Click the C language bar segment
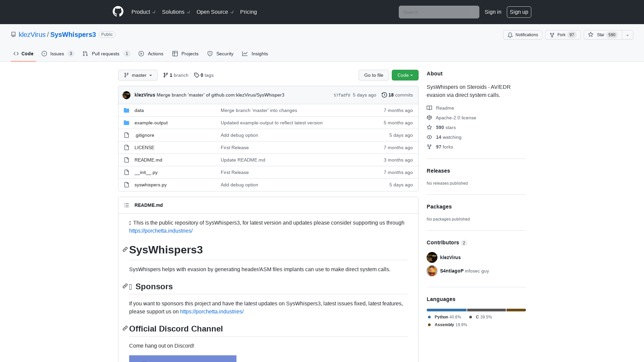 click(x=486, y=310)
